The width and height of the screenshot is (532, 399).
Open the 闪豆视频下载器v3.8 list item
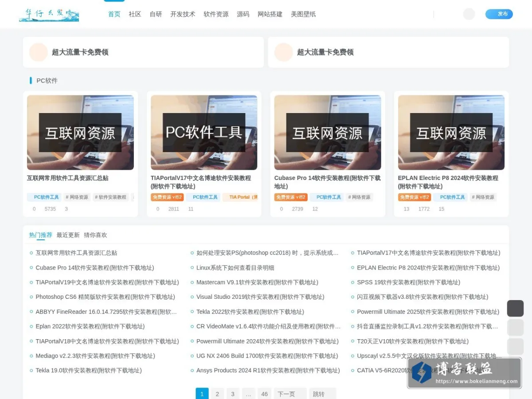coord(422,297)
